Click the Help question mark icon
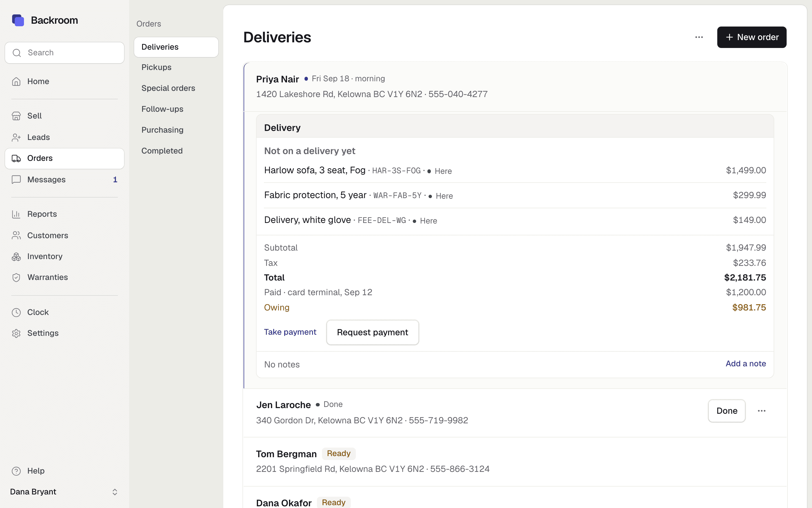The width and height of the screenshot is (812, 508). [16, 471]
